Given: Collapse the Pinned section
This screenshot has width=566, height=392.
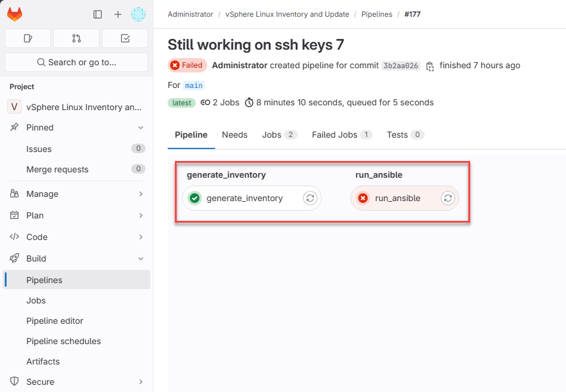Looking at the screenshot, I should 141,127.
